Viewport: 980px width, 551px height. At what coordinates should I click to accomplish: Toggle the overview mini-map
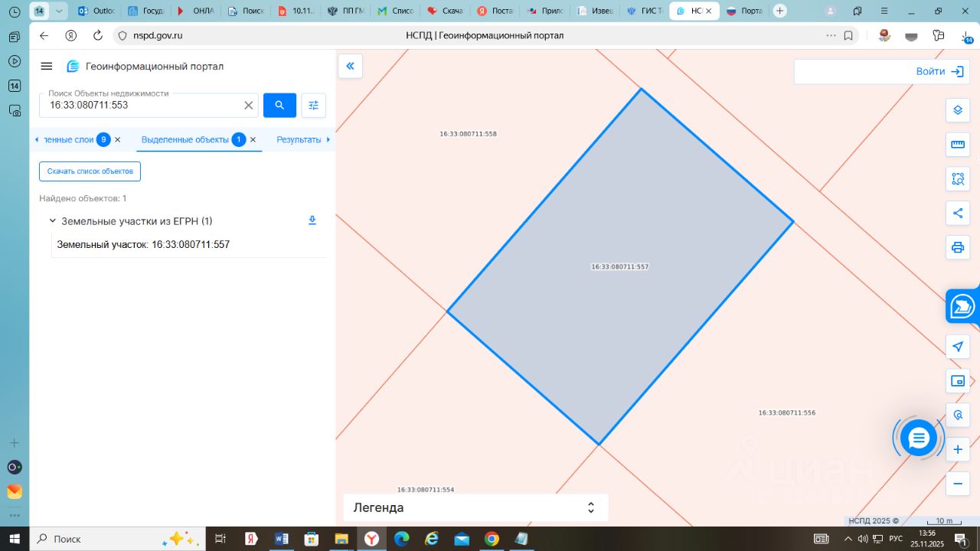coord(958,381)
